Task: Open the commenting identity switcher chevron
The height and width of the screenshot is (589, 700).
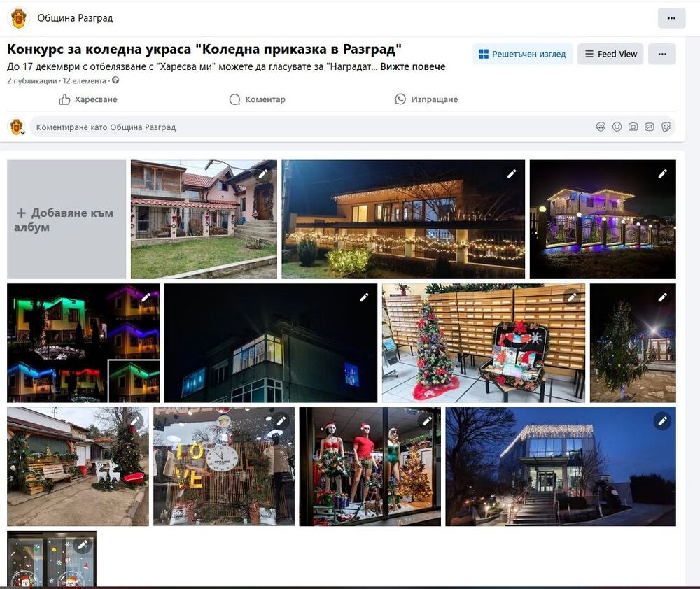Action: 22,132
